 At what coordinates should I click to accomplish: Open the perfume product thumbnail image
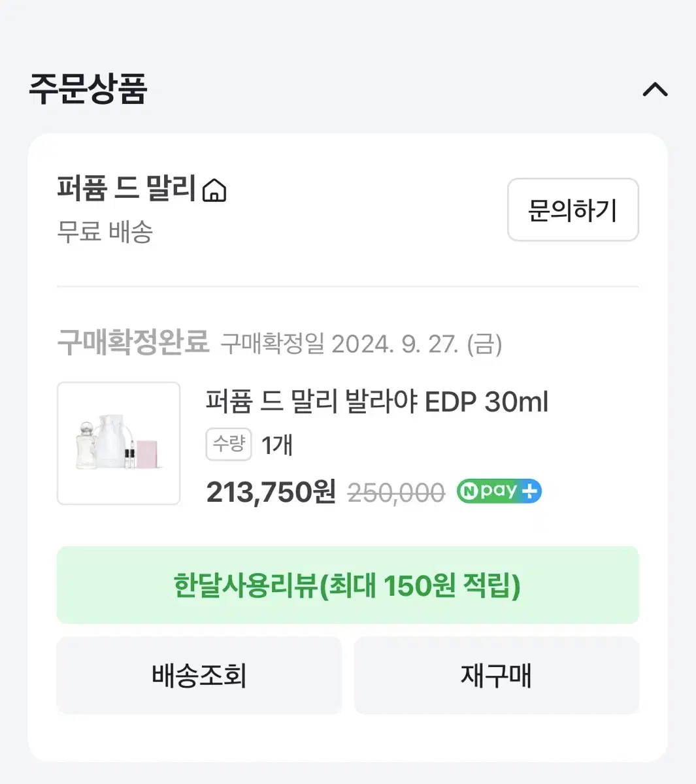118,443
